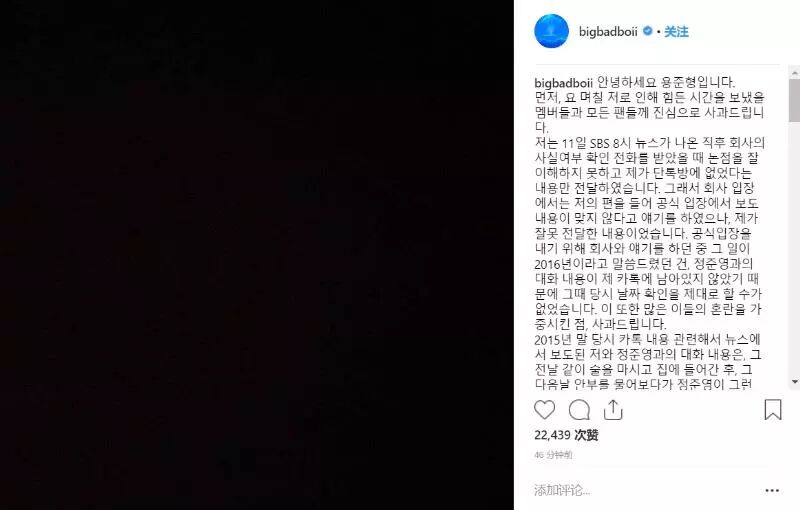Open the bigbadboii blue profile avatar

coord(552,31)
